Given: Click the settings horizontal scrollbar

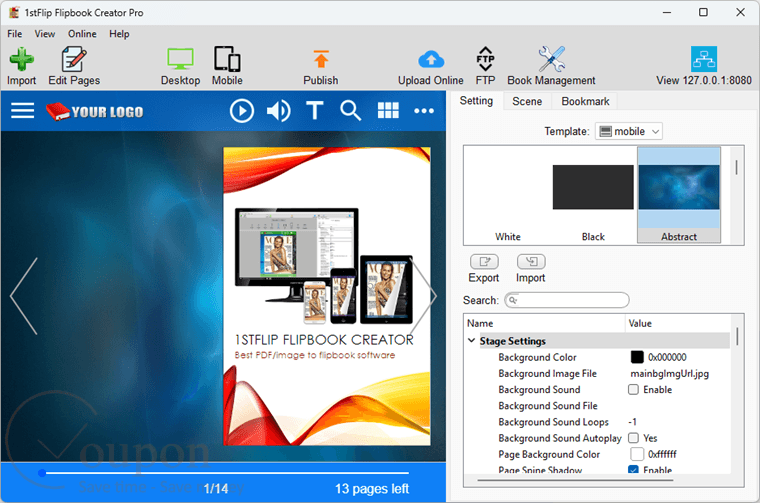Looking at the screenshot, I should [575, 480].
